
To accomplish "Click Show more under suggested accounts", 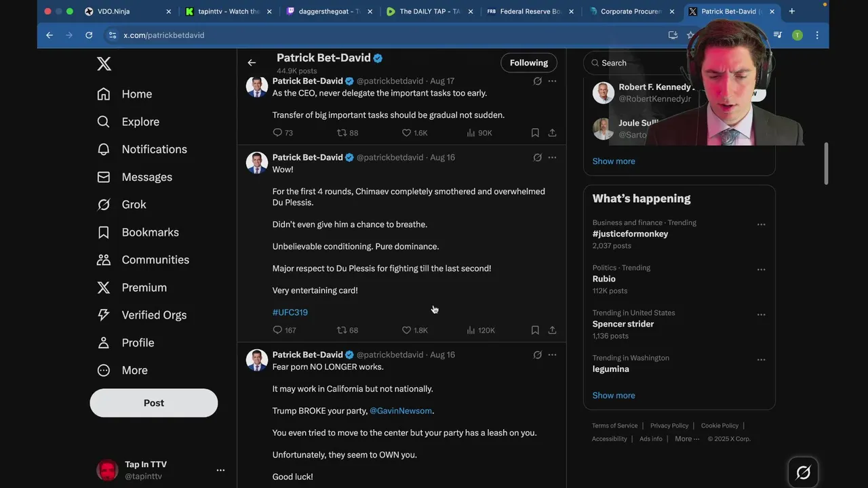I will tap(614, 161).
